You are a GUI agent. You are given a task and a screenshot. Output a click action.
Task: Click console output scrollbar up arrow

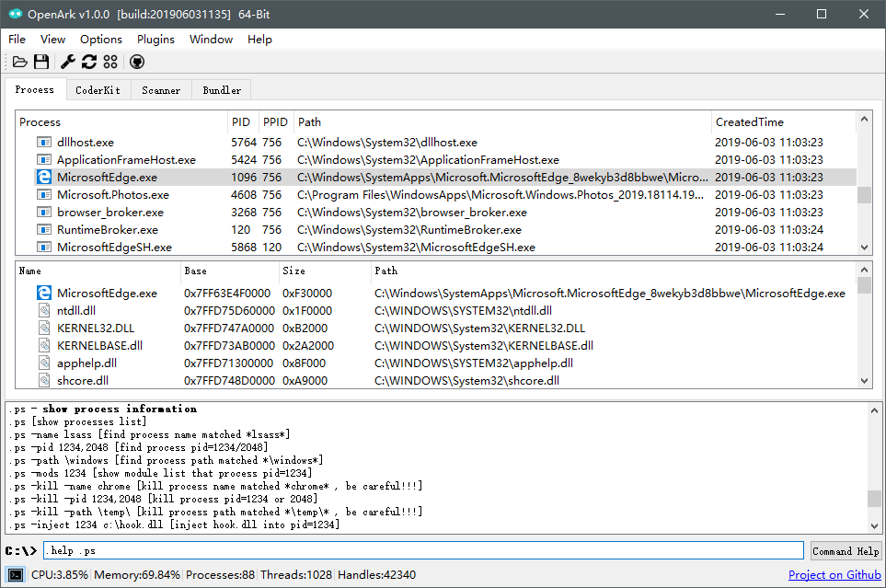(874, 409)
